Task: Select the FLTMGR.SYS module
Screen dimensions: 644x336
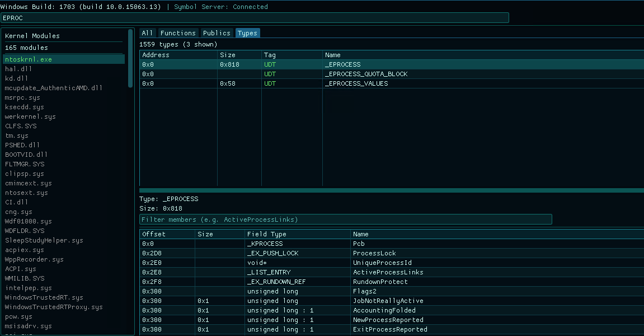Action: 64,164
